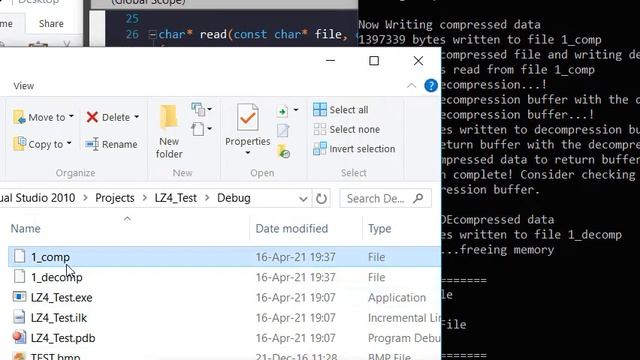Screen dimensions: 640x360
Task: Navigate to Projects in address bar
Action: tap(115, 198)
